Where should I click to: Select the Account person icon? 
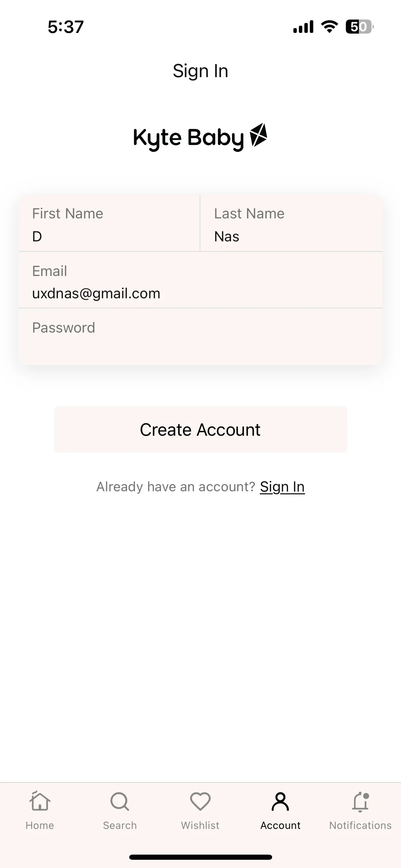(280, 801)
